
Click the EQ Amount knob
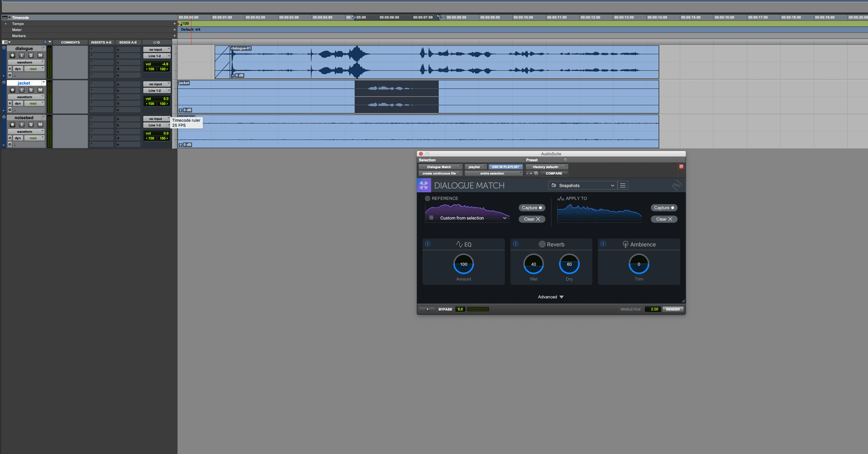[464, 264]
